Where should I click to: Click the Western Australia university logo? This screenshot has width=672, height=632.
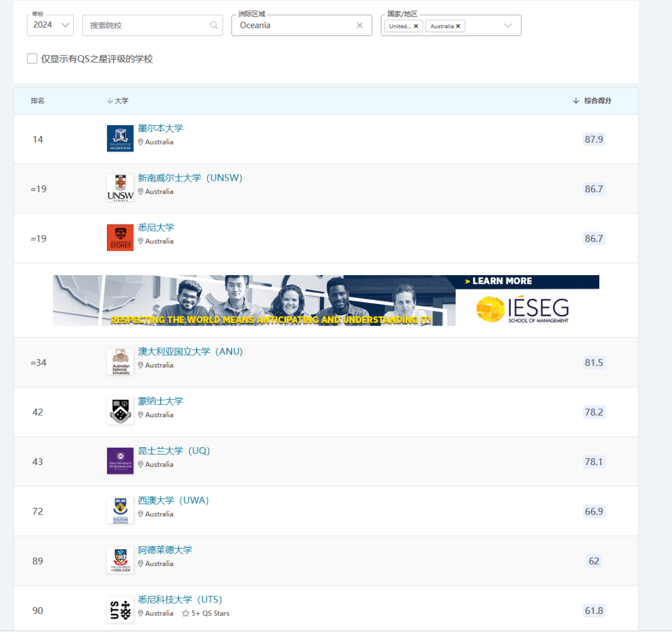(120, 511)
